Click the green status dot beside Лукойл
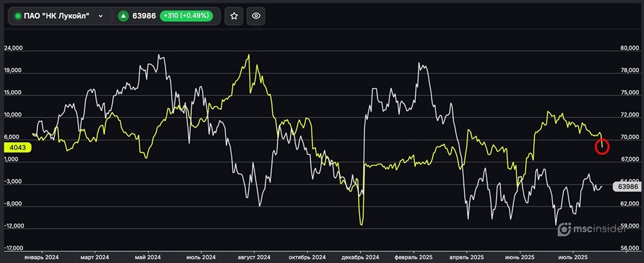The height and width of the screenshot is (263, 644). pyautogui.click(x=18, y=15)
